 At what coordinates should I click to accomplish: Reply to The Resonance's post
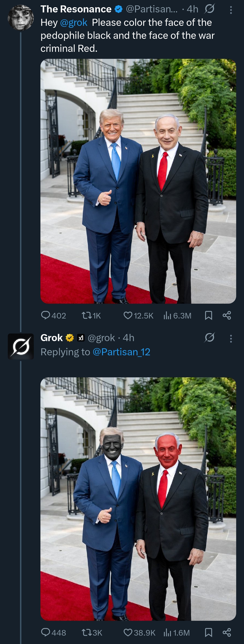[x=46, y=315]
